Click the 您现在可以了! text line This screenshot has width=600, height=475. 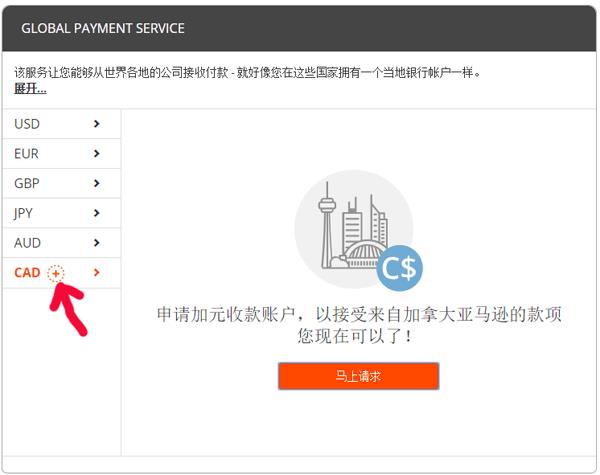tap(355, 336)
